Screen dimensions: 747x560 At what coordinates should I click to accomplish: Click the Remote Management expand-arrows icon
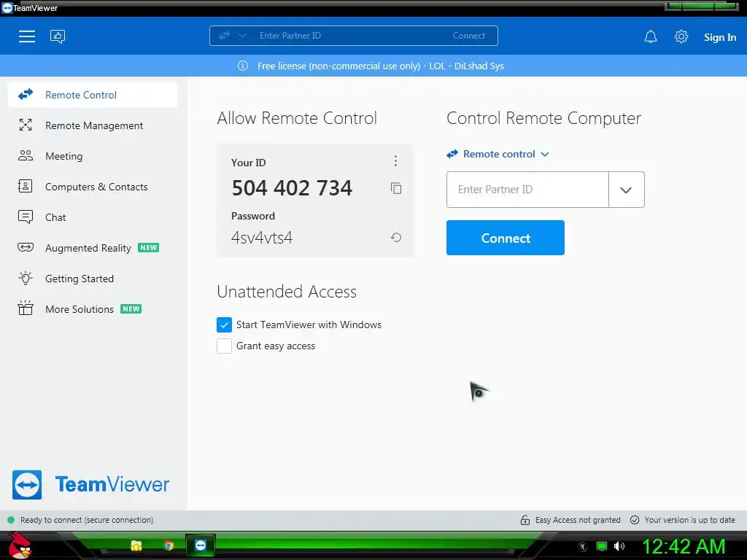click(26, 125)
